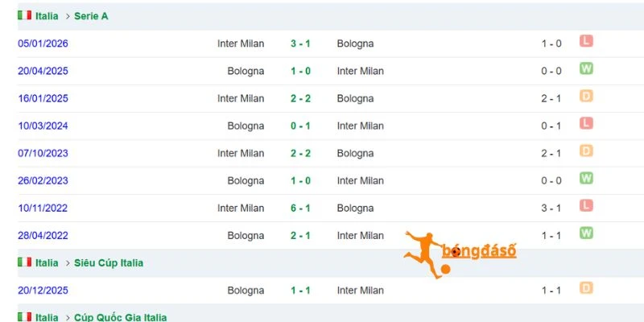The image size is (644, 322).
Task: Click the L result badge for 05/01/2026 match
Action: coord(586,41)
